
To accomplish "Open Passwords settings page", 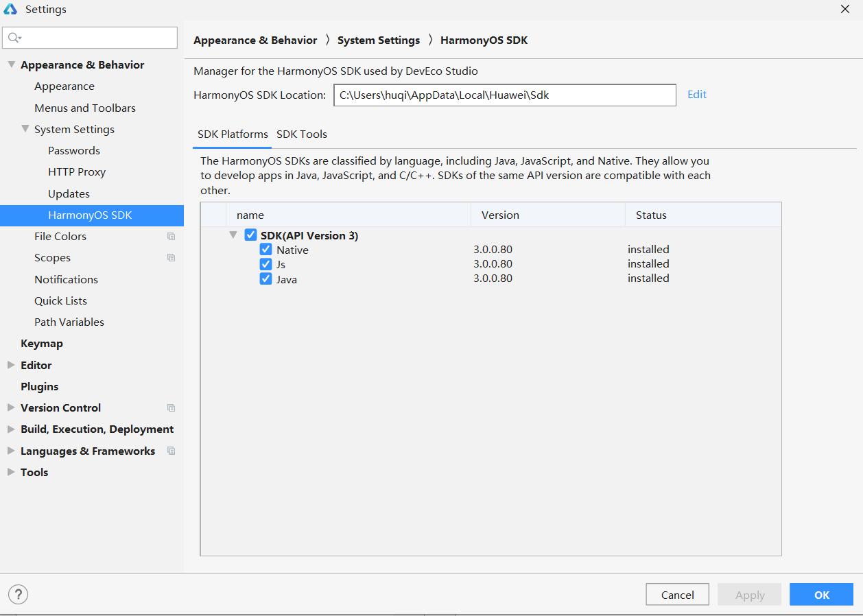I will 74,151.
